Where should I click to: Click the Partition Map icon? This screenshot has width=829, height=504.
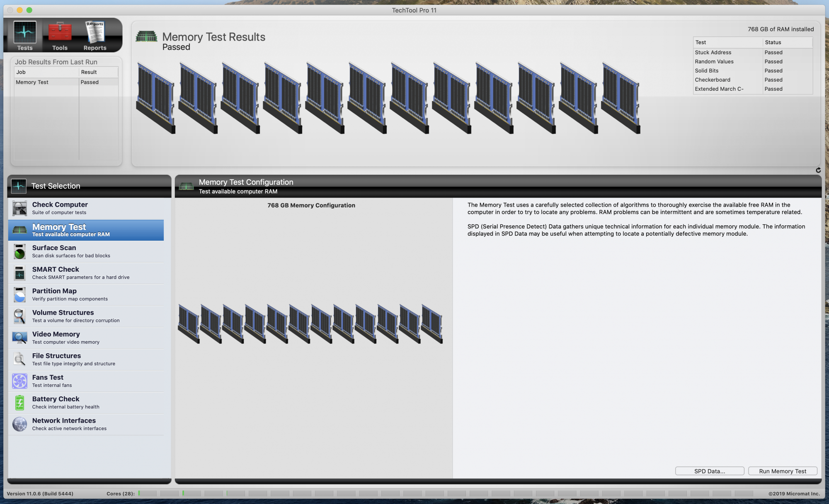(x=19, y=294)
